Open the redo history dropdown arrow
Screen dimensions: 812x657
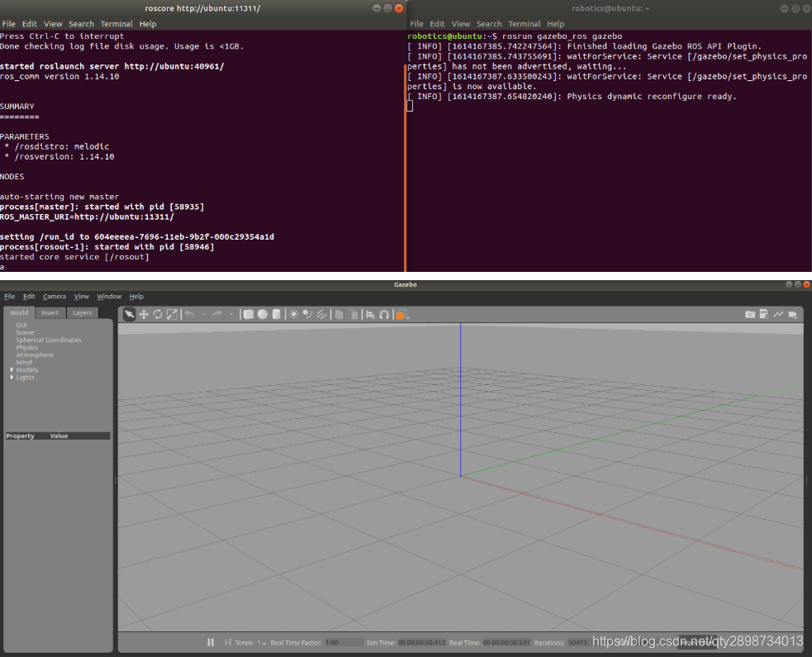pyautogui.click(x=231, y=314)
